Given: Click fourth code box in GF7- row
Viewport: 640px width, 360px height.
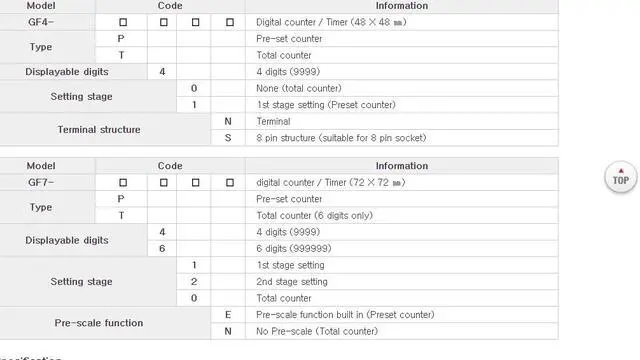Looking at the screenshot, I should click(x=230, y=182).
